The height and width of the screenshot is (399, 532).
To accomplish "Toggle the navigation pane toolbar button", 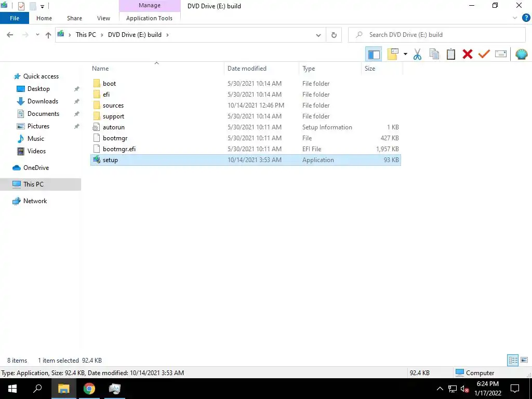I will coord(374,54).
